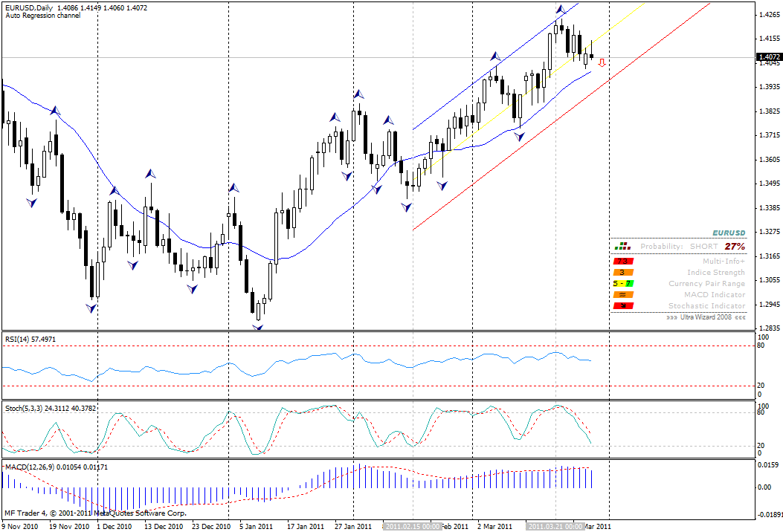This screenshot has width=783, height=532.
Task: Click the '>>> Ultra Wizard 2008 <<<' footer text
Action: (x=706, y=317)
